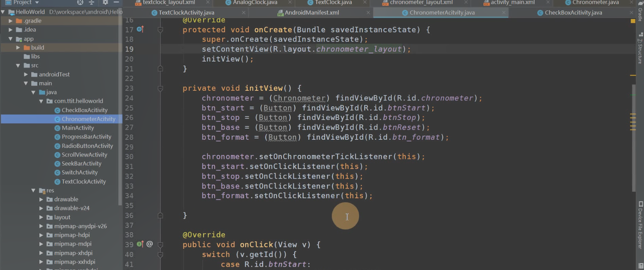Screen dimensions: 644x270
Task: Select ScrollViewActivity in the project tree
Action: click(85, 155)
